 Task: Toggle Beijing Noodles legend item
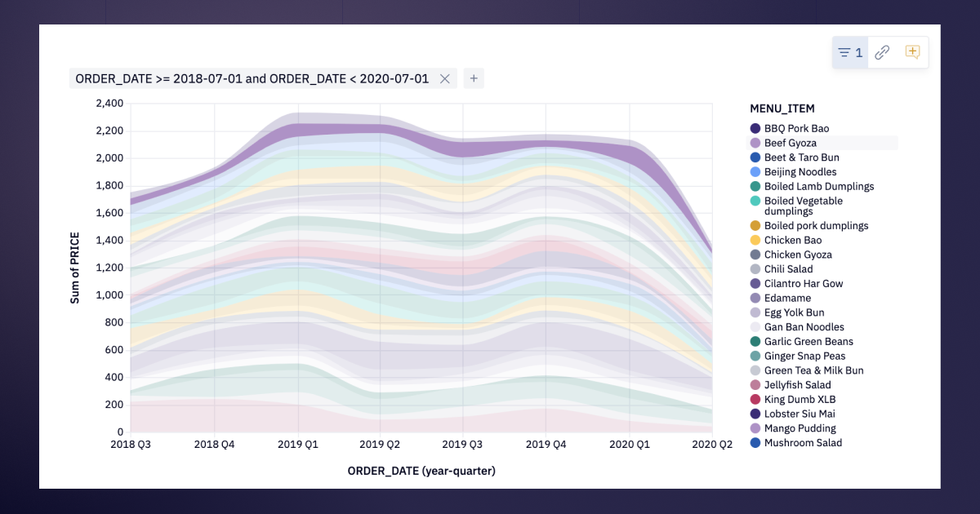(x=793, y=172)
